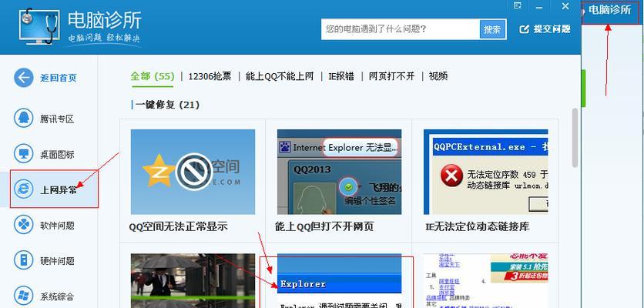644x308 pixels.
Task: Open the QQ空间无法正常显示 thumbnail
Action: click(193, 172)
